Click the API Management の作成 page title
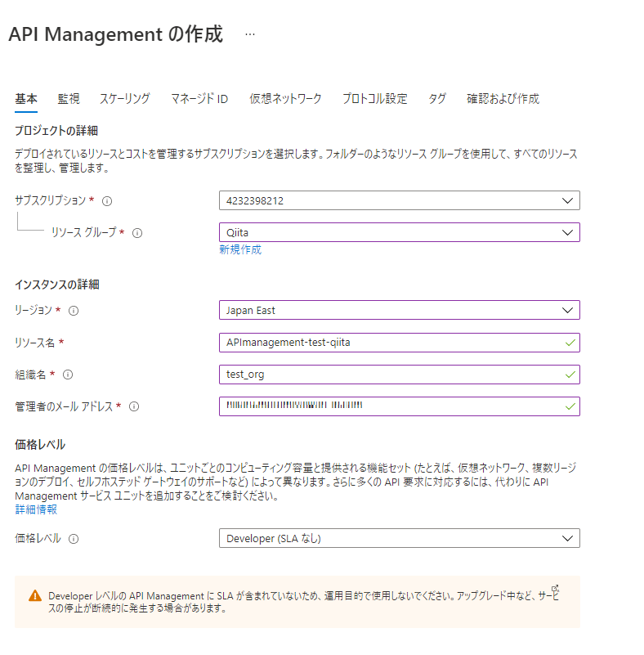Viewport: 644px width, 655px height. pyautogui.click(x=115, y=34)
